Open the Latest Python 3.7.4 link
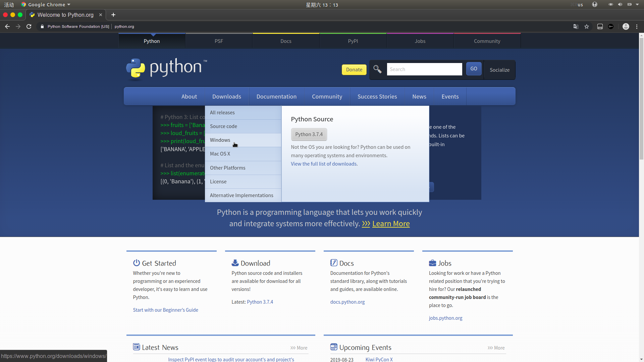The height and width of the screenshot is (362, 644). [x=260, y=302]
